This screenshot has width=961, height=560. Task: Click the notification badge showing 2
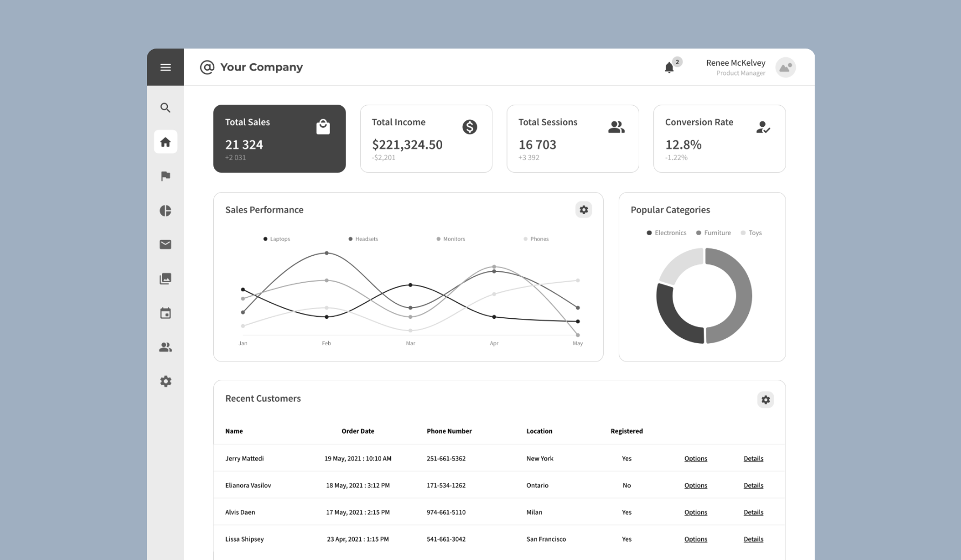pos(677,62)
